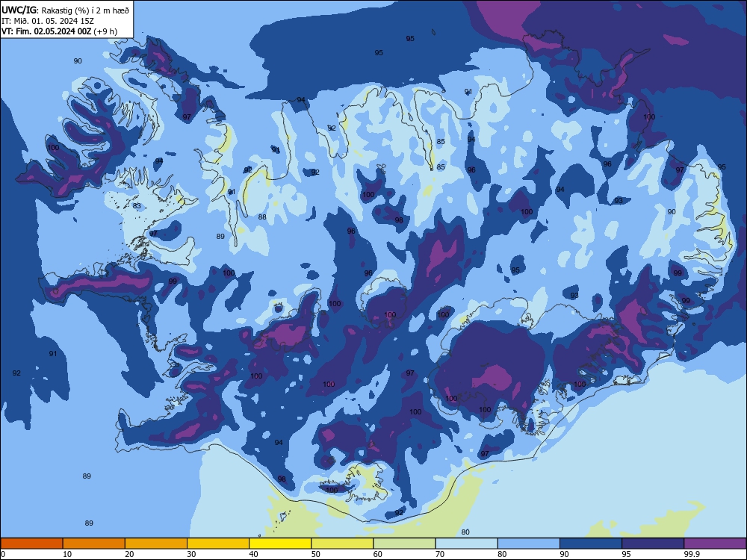Select the humidity value "88" on the map
747x560 pixels.
coord(262,217)
